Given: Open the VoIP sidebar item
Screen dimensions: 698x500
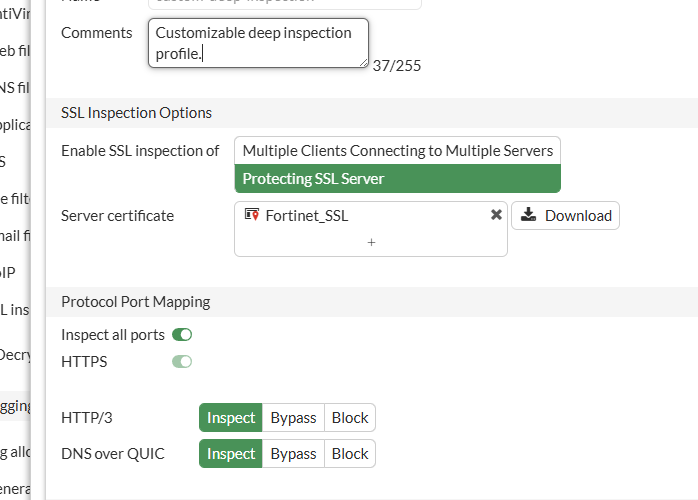Looking at the screenshot, I should (10, 272).
